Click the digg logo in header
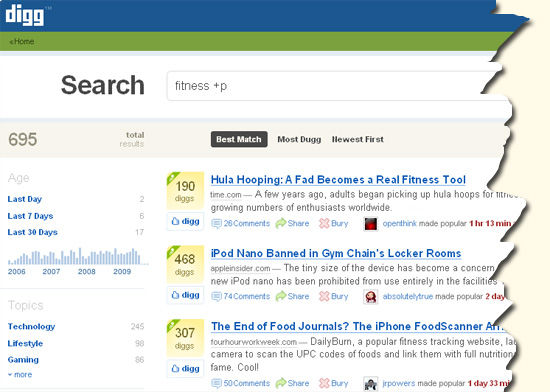This screenshot has height=392, width=550. coord(25,15)
